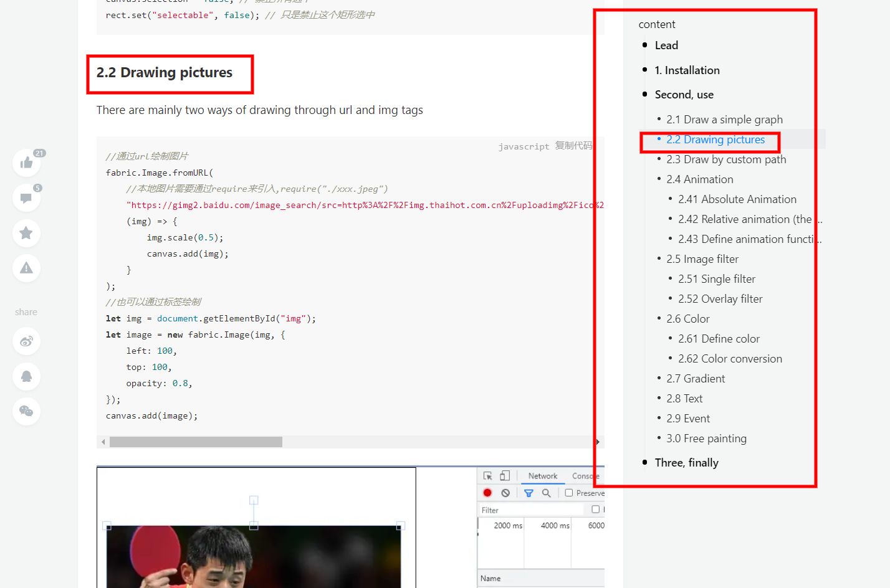Toggle the network filter funnel icon
Image resolution: width=890 pixels, height=588 pixels.
pos(528,493)
